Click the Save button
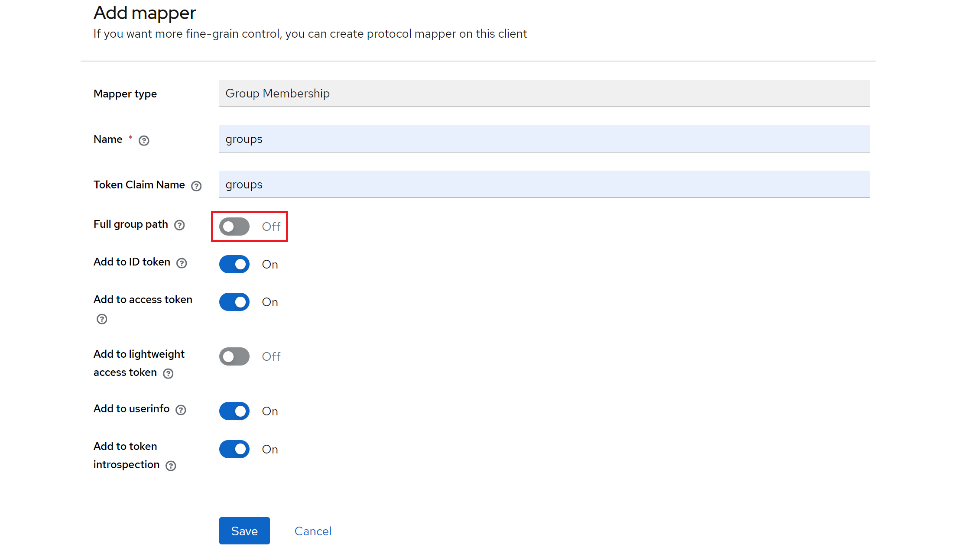 244,531
